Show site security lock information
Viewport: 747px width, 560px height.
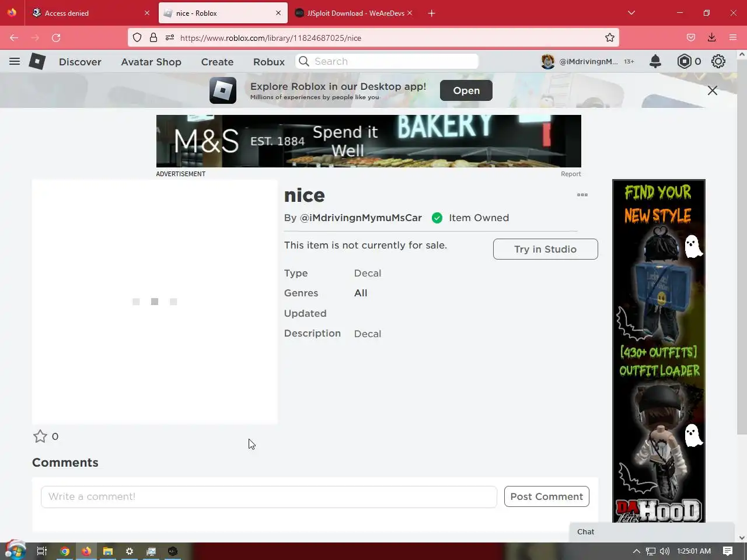(153, 38)
